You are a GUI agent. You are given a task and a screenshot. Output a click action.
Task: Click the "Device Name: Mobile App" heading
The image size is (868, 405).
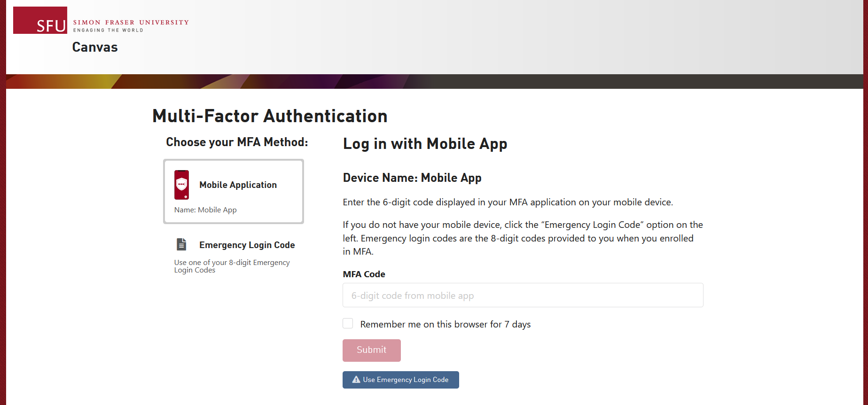pyautogui.click(x=412, y=178)
